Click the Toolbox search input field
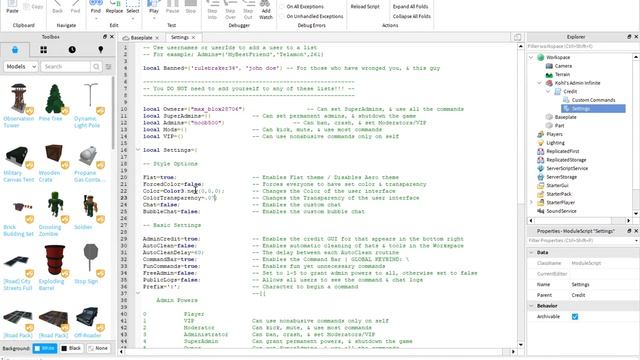Image resolution: width=640 pixels, height=360 pixels. [x=65, y=67]
